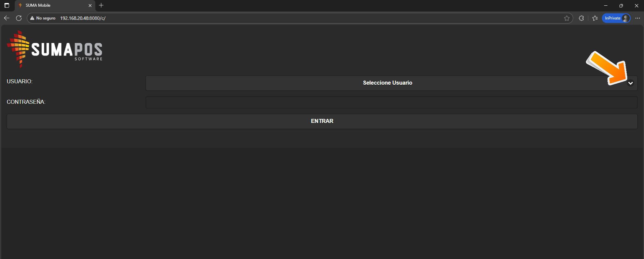Open the browser Extensions icon

pos(581,18)
